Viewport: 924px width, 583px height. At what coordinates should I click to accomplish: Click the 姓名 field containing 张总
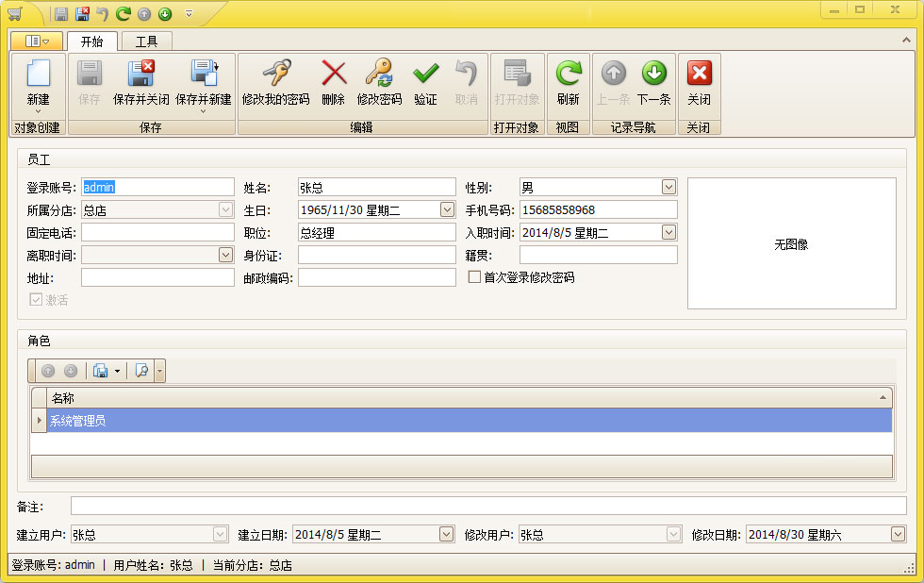pyautogui.click(x=376, y=188)
